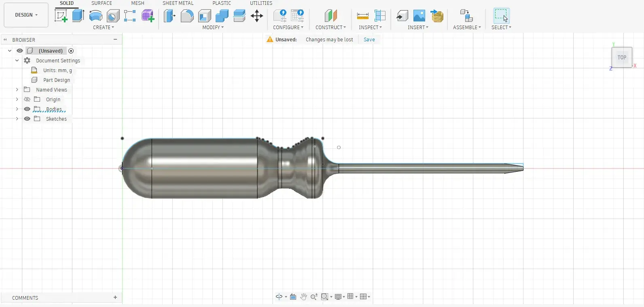Select the Pan hand tool
This screenshot has width=644, height=307.
coord(303,297)
